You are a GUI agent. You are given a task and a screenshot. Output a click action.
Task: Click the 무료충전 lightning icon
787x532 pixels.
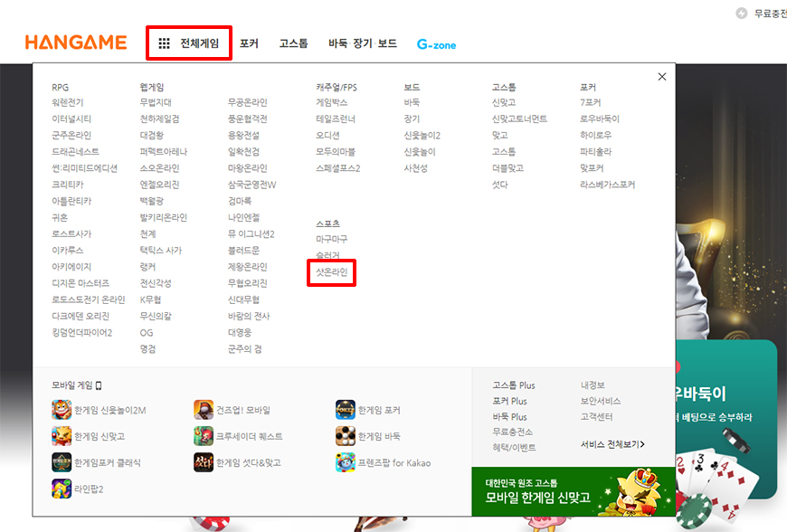742,13
